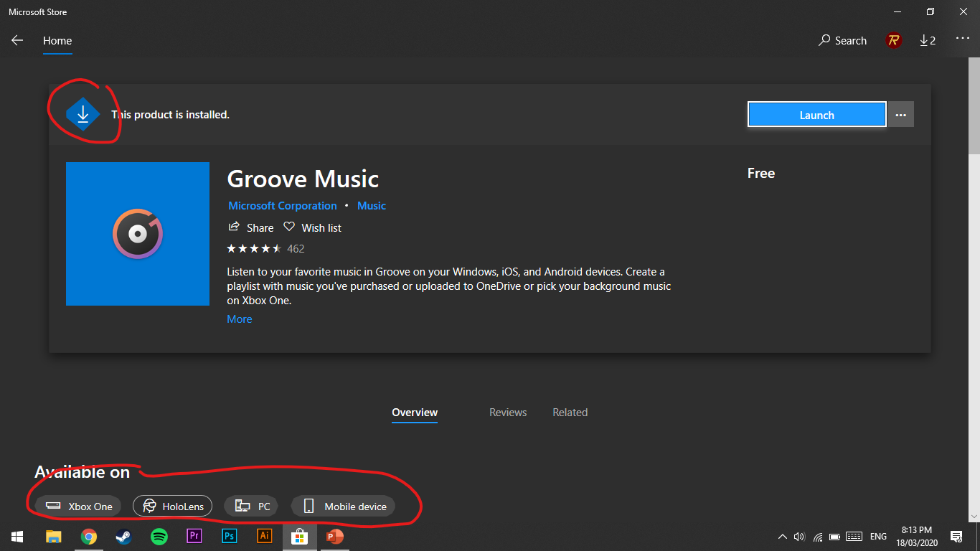980x551 pixels.
Task: Open Microsoft Corporation publisher link
Action: tap(282, 206)
